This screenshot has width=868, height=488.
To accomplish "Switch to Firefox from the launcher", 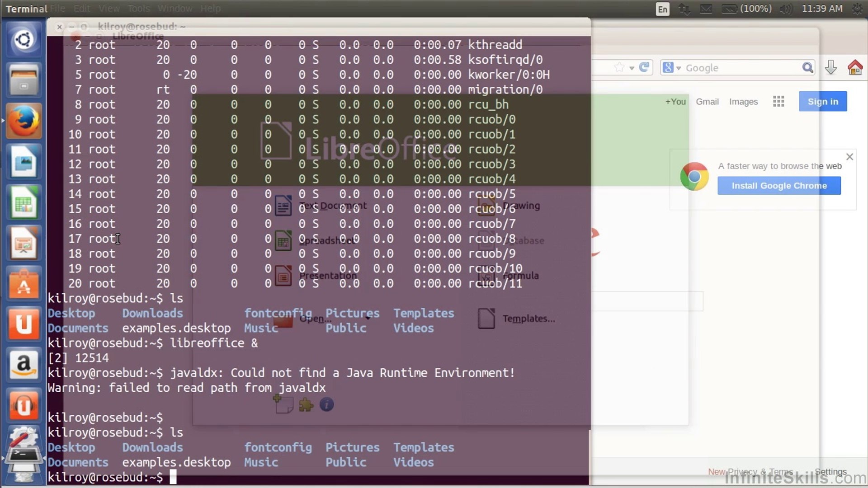I will (24, 121).
